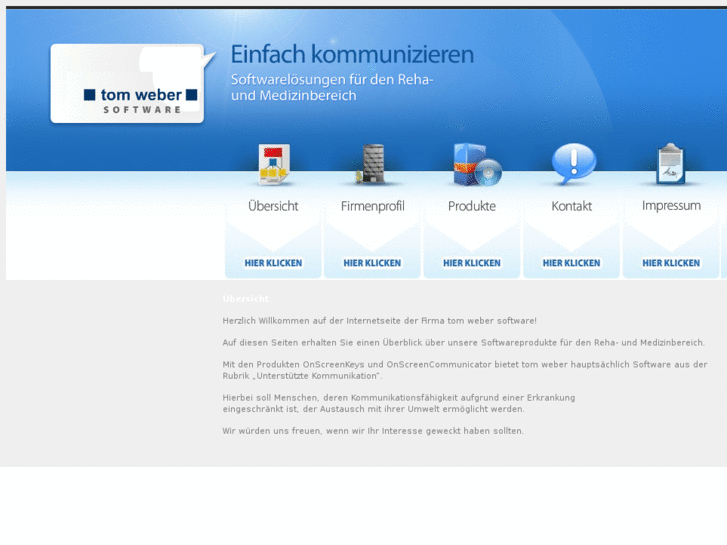Click the sentence "Wir würden uns freuen"
This screenshot has width=727, height=545.
coord(373,431)
